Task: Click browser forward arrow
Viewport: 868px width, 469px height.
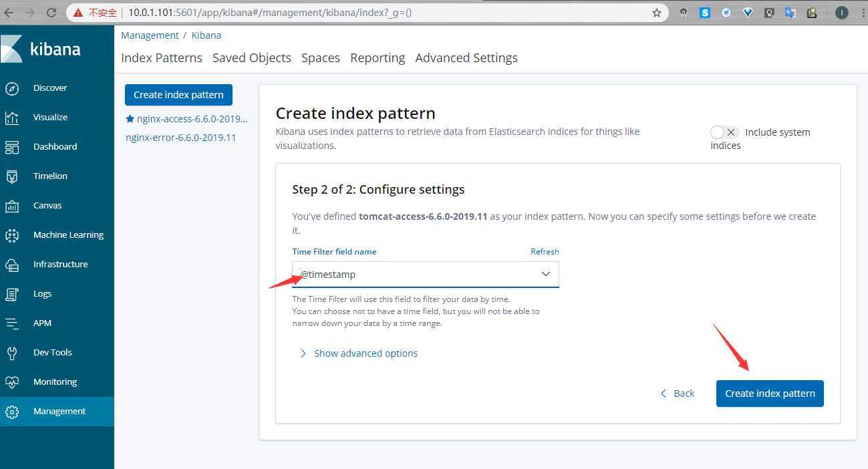Action: (30, 13)
